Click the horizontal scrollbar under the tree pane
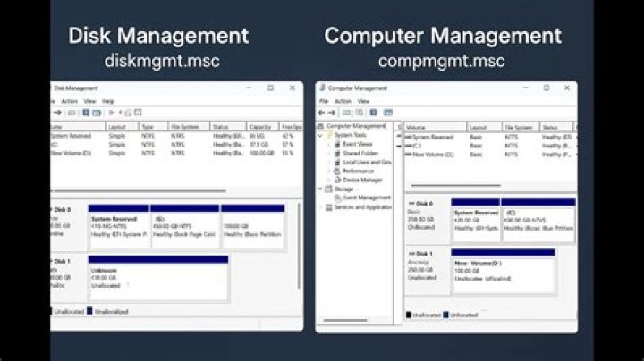The width and height of the screenshot is (644, 361). point(345,320)
